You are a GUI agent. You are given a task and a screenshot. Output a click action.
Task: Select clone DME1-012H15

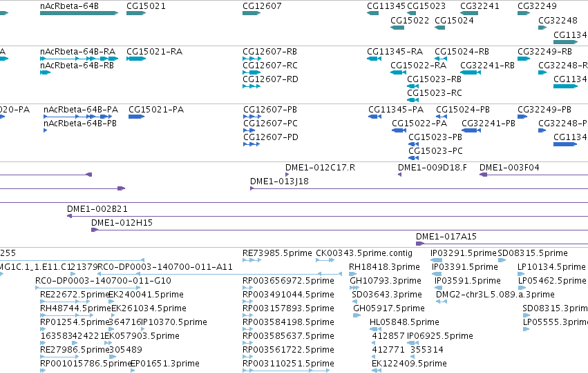[x=339, y=230]
